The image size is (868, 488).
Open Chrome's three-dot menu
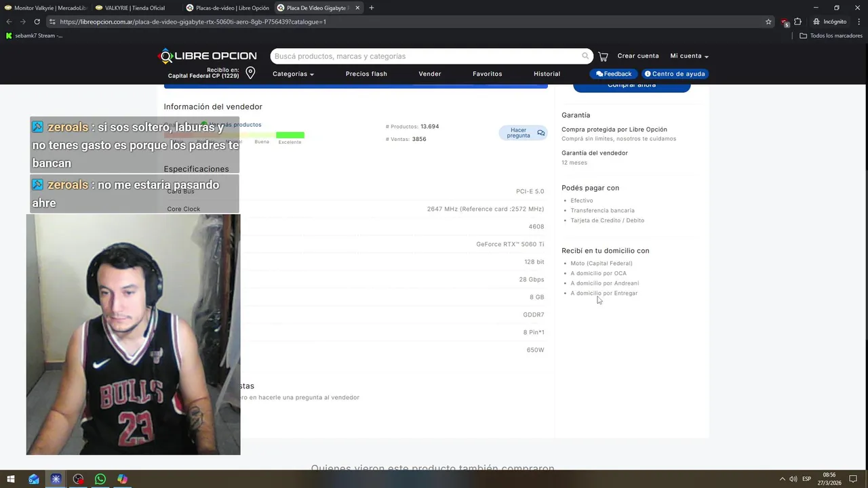point(859,22)
